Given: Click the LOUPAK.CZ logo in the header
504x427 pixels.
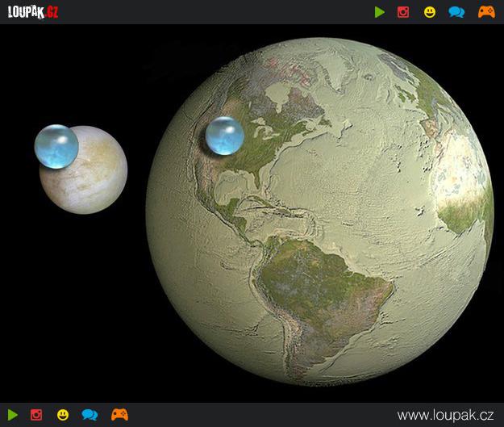Looking at the screenshot, I should coord(33,11).
